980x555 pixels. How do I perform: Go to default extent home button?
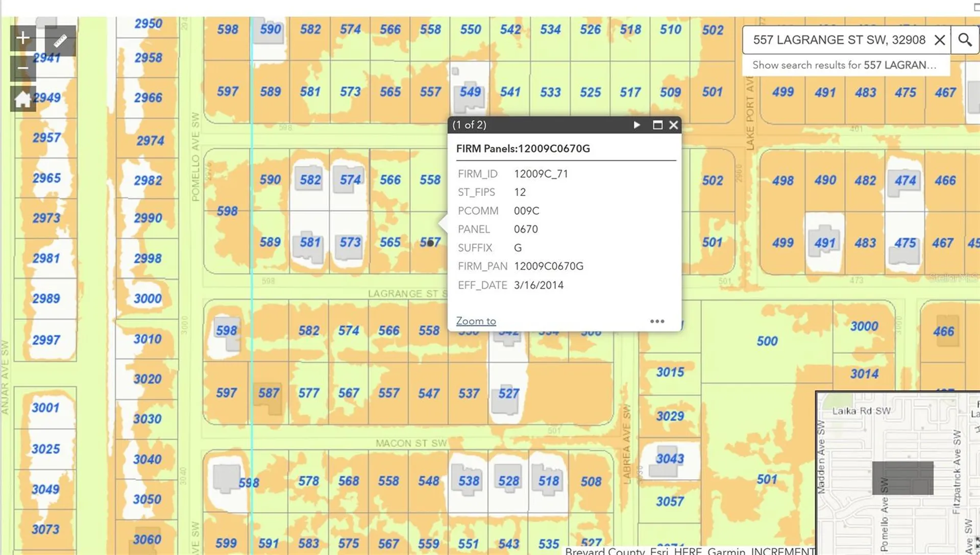(23, 98)
